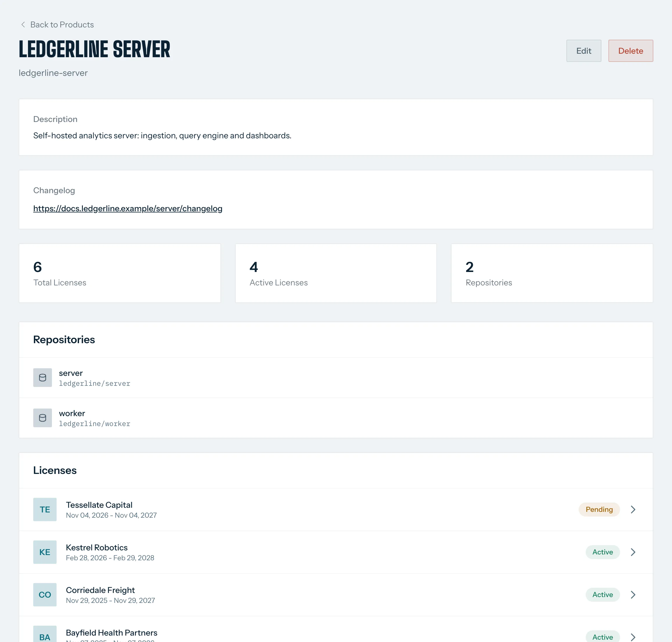Delete the Ledgerline Server product

(630, 51)
